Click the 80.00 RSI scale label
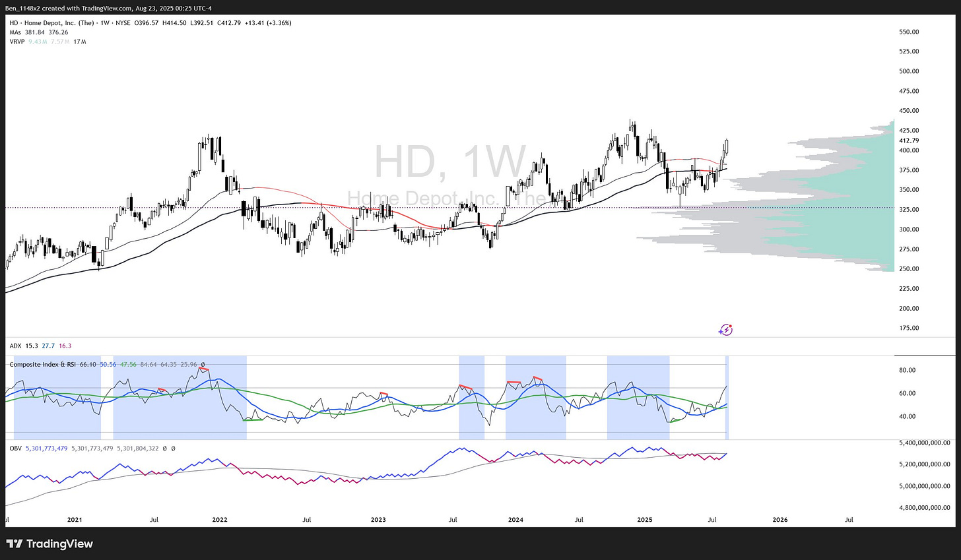 [x=907, y=370]
